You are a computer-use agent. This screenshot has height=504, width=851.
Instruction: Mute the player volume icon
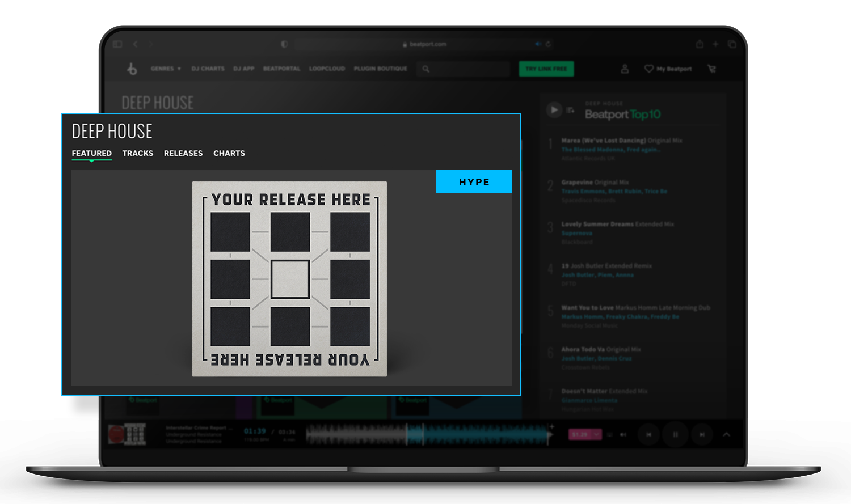coord(623,434)
